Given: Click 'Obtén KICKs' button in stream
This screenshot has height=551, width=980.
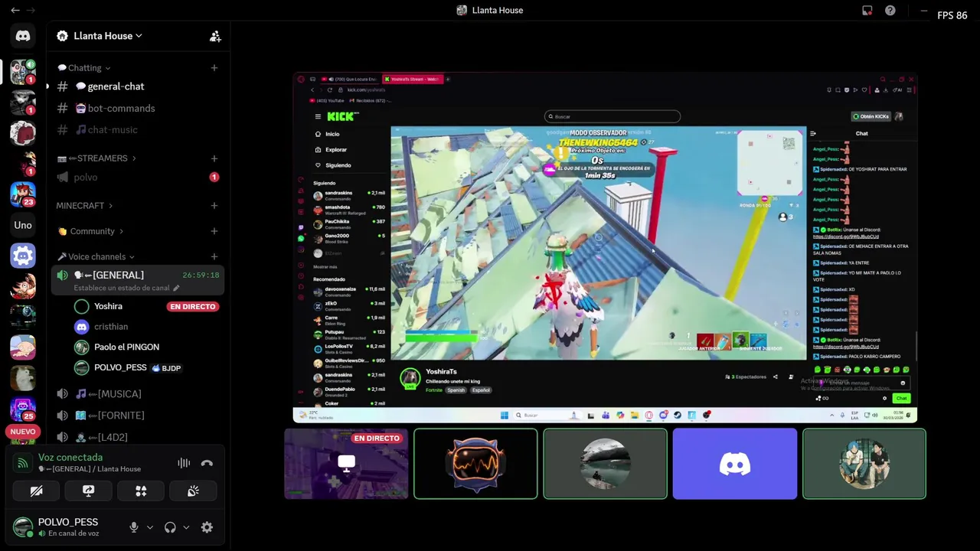Looking at the screenshot, I should [x=872, y=116].
